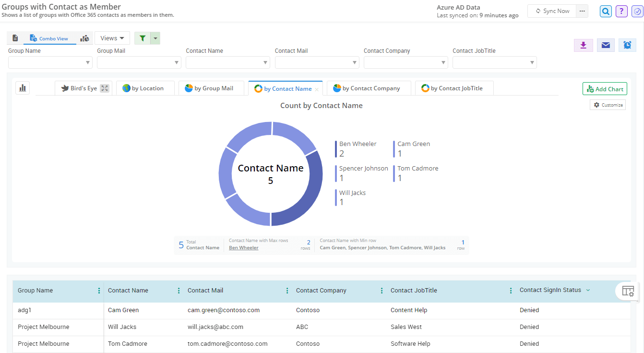
Task: Click the Ben Wheeler legend color swatch
Action: tap(336, 149)
